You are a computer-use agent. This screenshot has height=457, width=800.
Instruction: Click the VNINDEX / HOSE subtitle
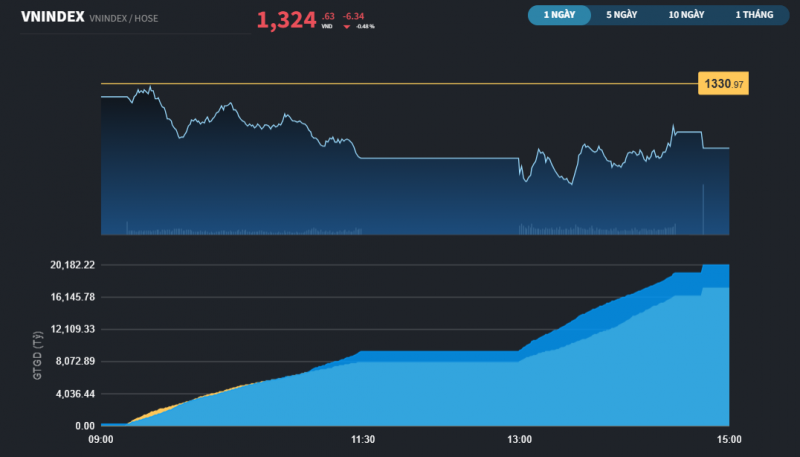pyautogui.click(x=123, y=19)
